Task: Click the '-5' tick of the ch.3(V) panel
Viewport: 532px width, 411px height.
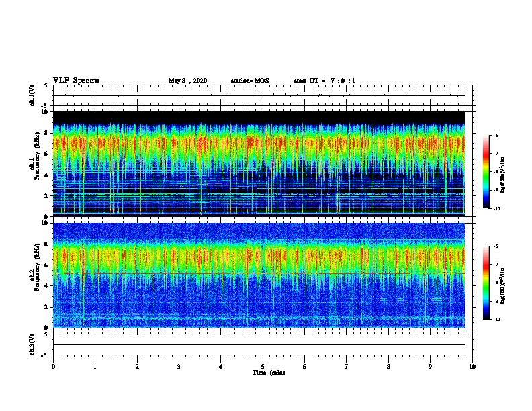Action: (x=45, y=355)
